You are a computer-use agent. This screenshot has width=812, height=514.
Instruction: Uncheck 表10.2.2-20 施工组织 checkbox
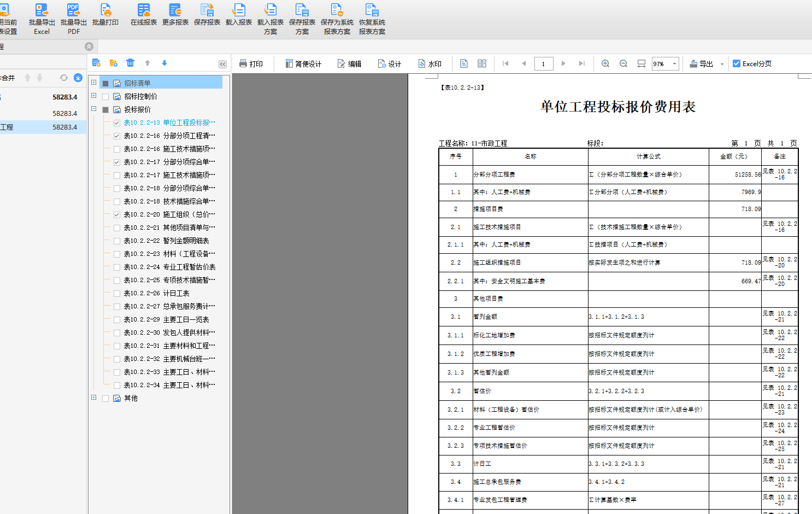(116, 214)
